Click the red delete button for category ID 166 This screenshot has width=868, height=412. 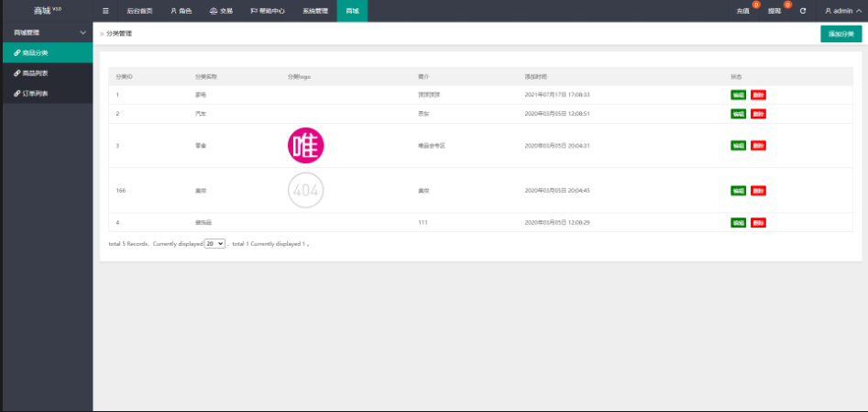[758, 191]
